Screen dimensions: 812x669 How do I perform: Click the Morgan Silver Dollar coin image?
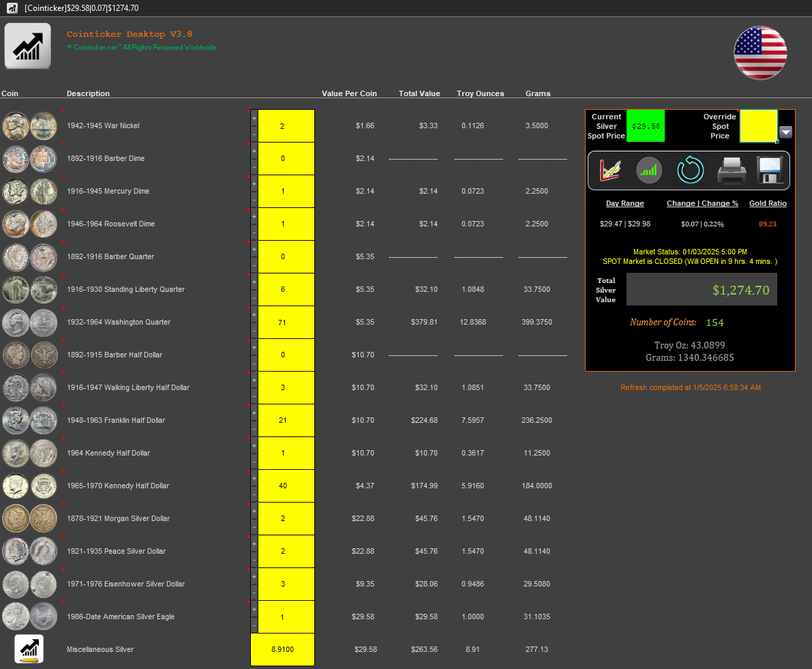29,518
